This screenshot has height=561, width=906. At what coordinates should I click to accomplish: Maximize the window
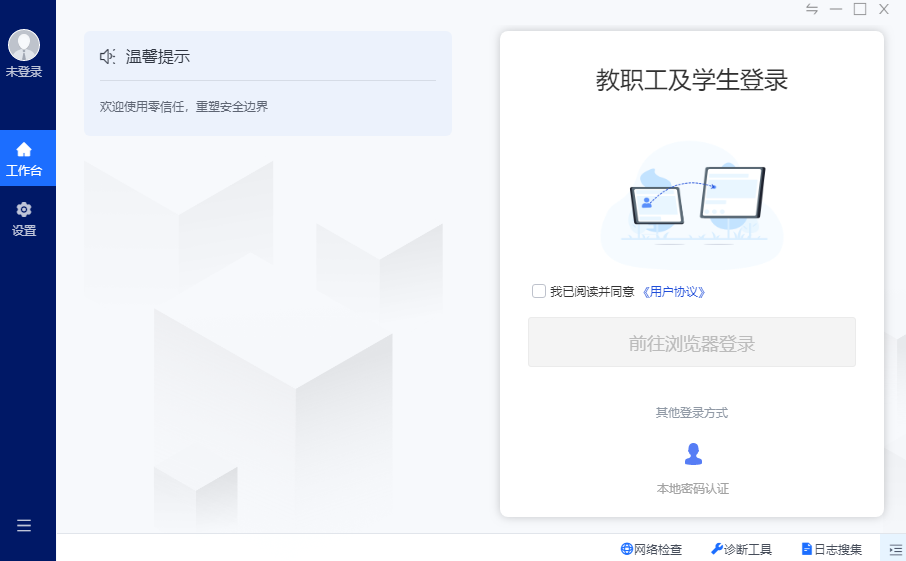point(860,9)
